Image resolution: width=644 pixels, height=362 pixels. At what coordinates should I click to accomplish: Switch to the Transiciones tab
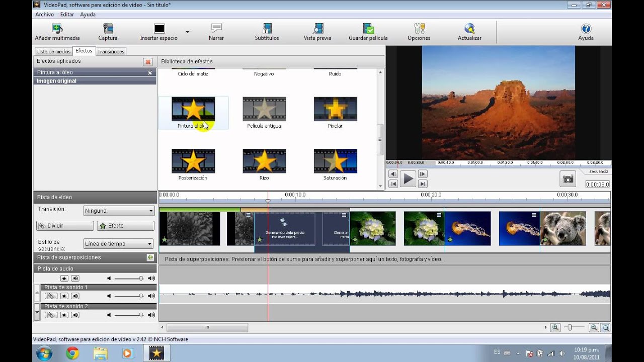111,51
